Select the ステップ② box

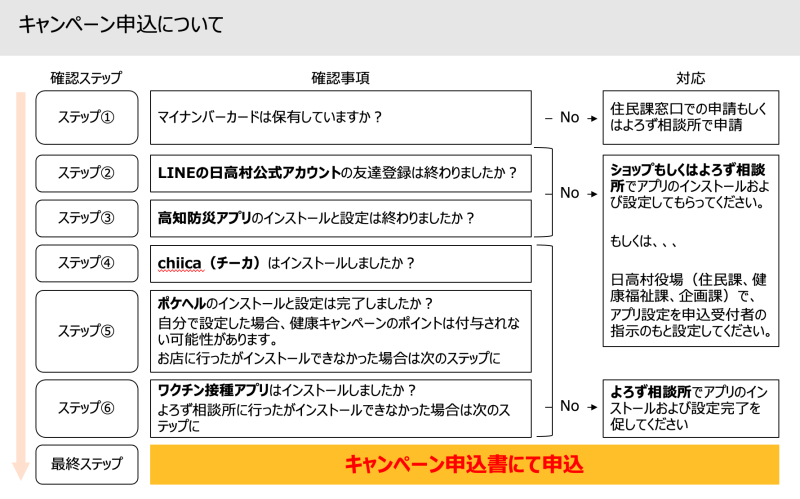pos(86,173)
